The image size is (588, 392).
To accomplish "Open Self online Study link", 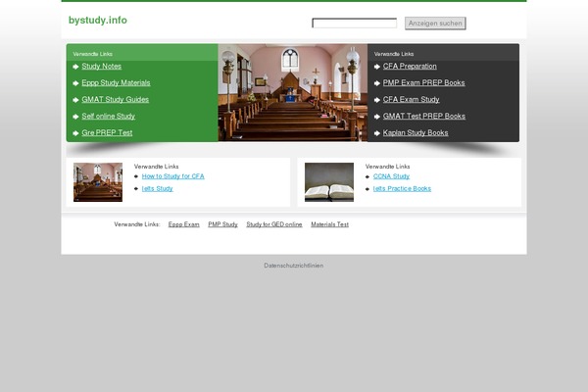I will tap(109, 117).
